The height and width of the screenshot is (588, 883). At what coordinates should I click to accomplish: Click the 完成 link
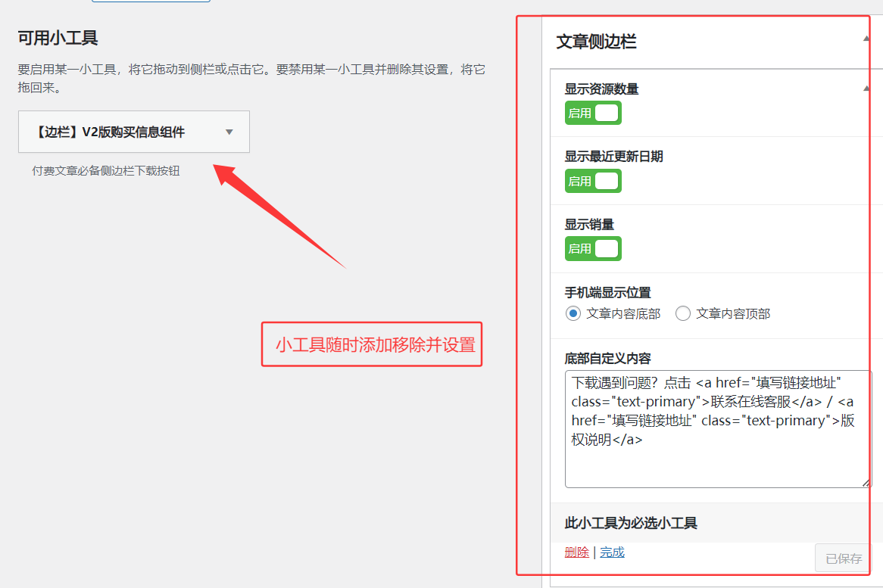coord(612,552)
